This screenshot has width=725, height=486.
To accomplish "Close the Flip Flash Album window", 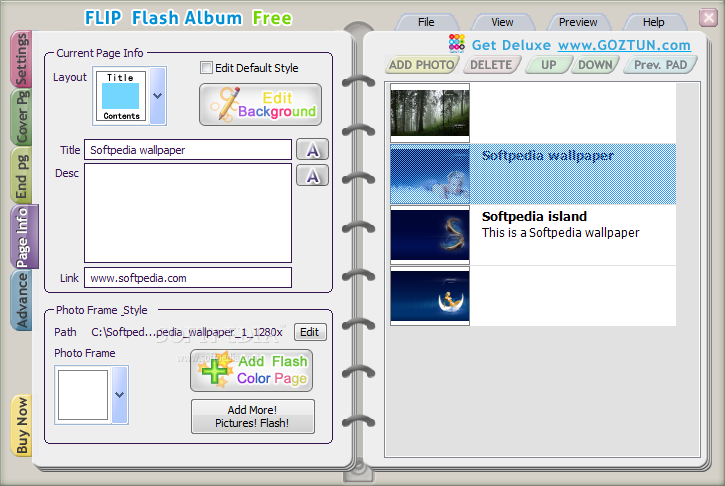I will tap(709, 18).
